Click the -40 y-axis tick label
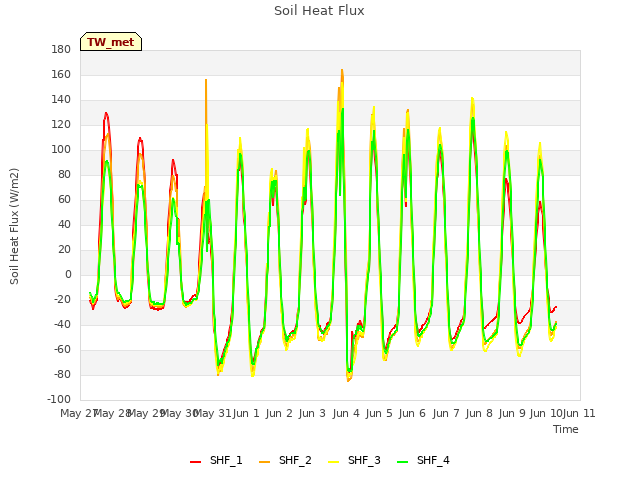 click(x=62, y=324)
